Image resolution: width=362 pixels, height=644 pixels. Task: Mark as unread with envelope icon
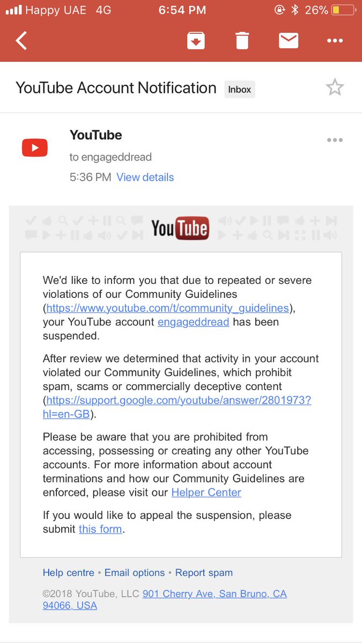[289, 40]
